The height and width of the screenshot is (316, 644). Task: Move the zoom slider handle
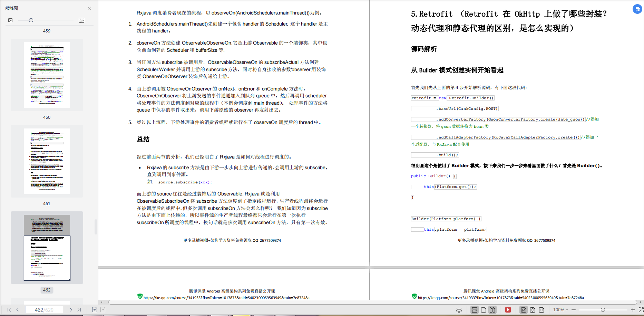click(x=603, y=310)
